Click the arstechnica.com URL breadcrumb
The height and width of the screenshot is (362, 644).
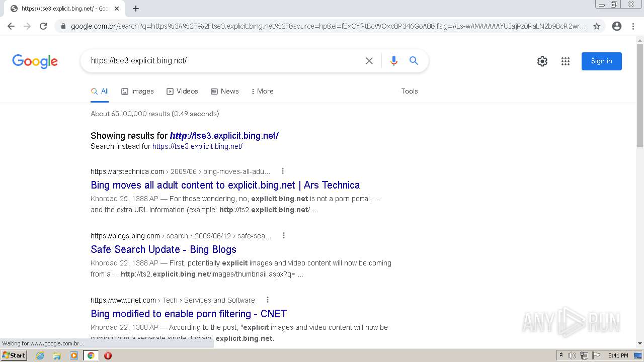[181, 171]
